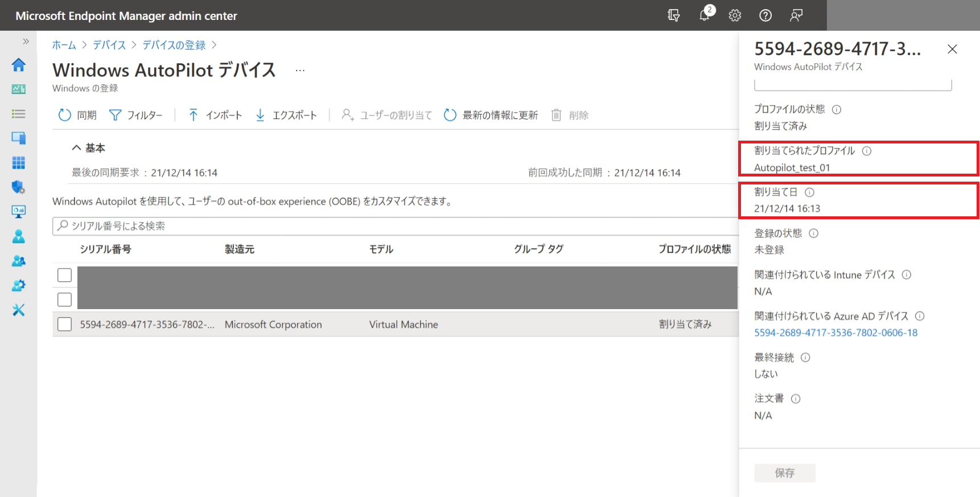Click info icon beside 割り当てられたプロファイル
Viewport: 980px width, 497px height.
pyautogui.click(x=867, y=151)
